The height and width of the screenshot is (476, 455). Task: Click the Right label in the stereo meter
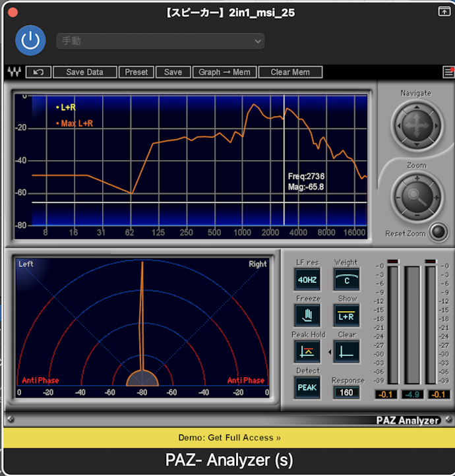pyautogui.click(x=258, y=264)
